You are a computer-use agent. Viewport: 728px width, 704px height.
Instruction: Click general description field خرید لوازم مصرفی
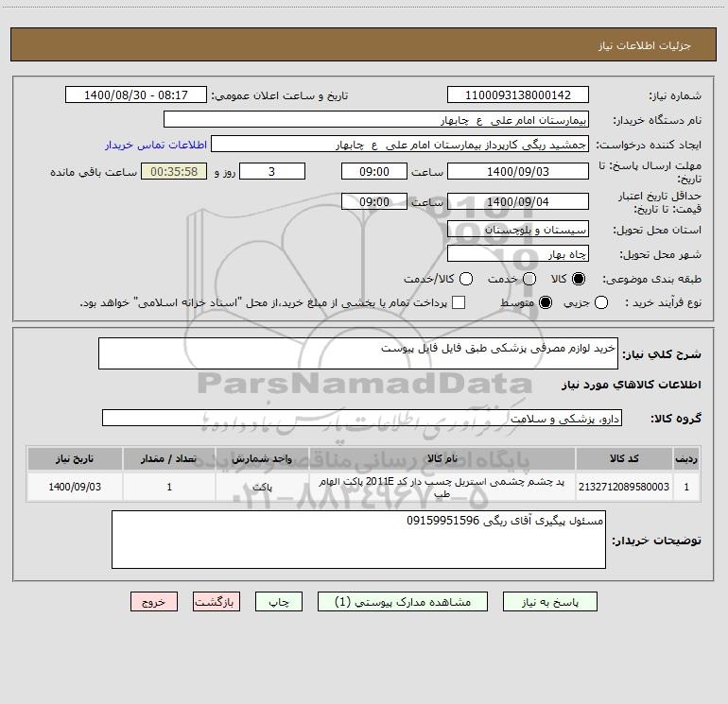click(x=358, y=353)
